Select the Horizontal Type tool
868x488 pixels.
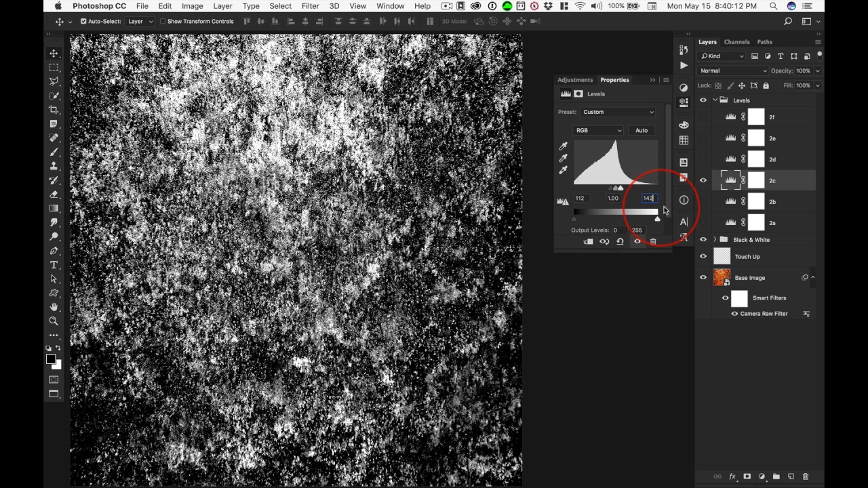[x=54, y=265]
